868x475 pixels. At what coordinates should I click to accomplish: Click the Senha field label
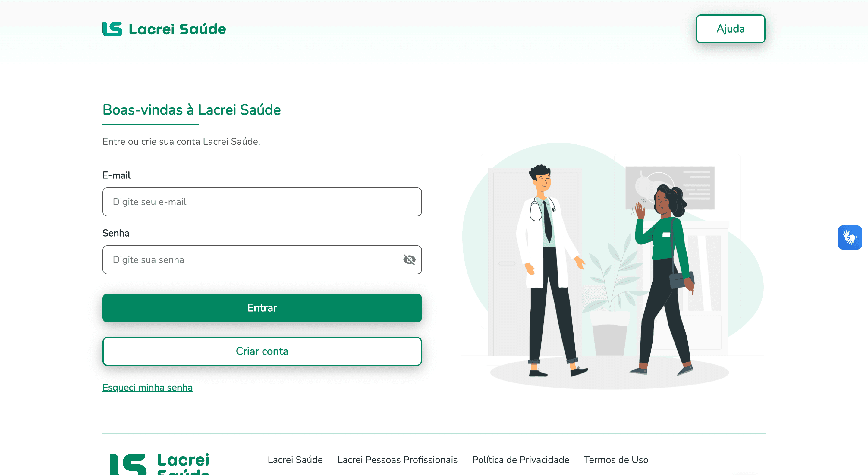[116, 233]
